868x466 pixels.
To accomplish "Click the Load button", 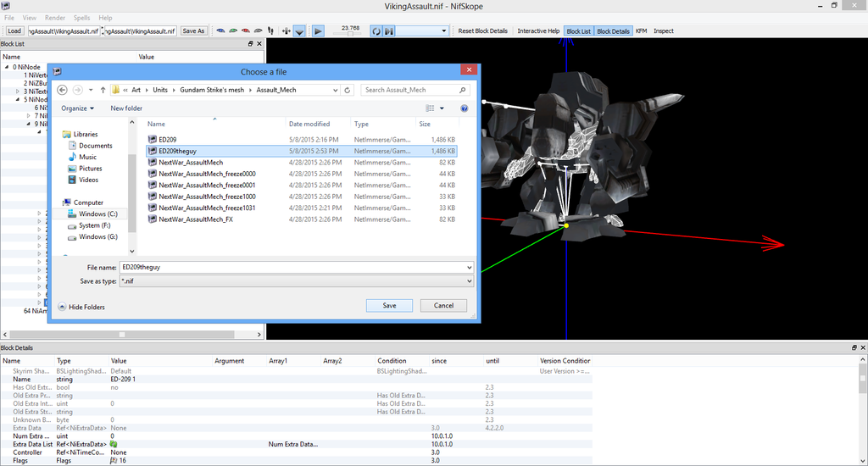I will [14, 31].
